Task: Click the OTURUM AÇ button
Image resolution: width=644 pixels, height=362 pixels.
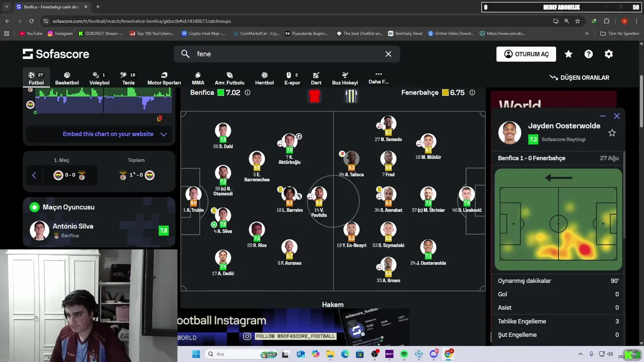Action: pos(526,54)
